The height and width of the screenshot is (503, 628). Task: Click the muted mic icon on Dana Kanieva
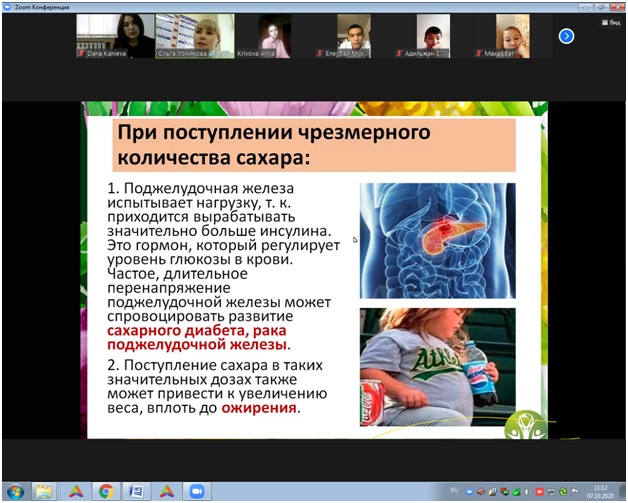coord(82,52)
